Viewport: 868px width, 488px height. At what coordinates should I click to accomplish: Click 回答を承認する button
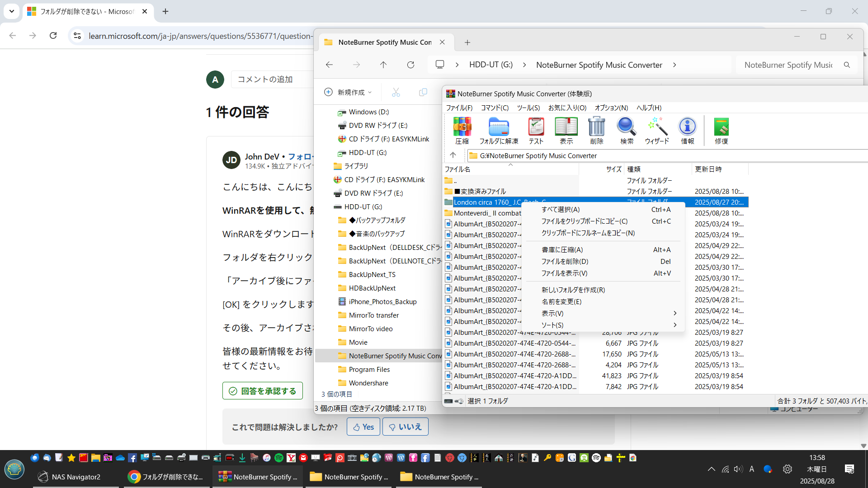[263, 391]
